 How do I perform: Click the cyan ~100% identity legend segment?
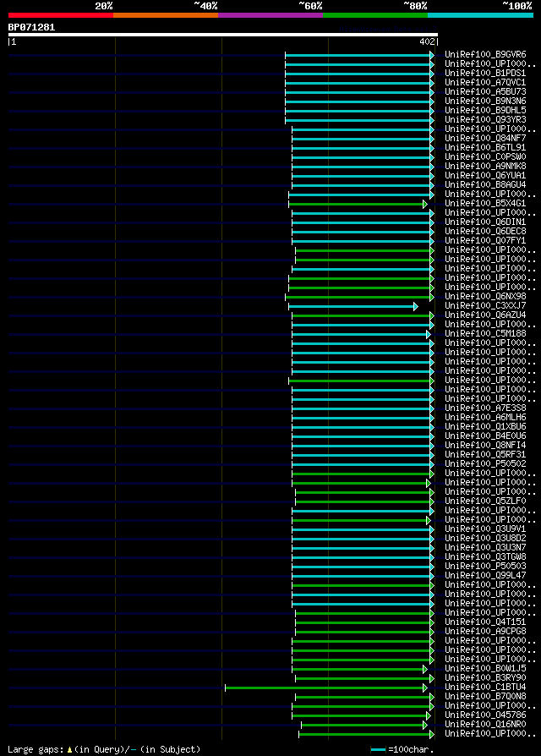pos(480,15)
